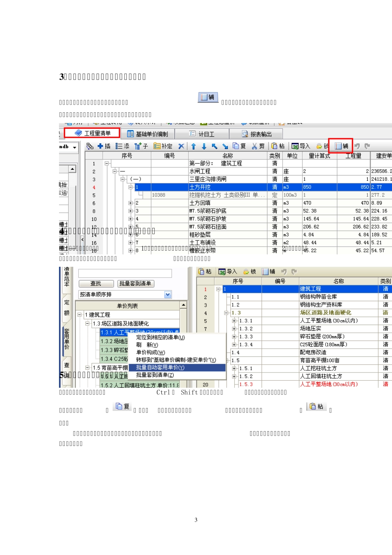Image resolution: width=392 pixels, height=555 pixels.
Task: Open the 按清单顺序排 sort dropdown
Action: coord(168,294)
